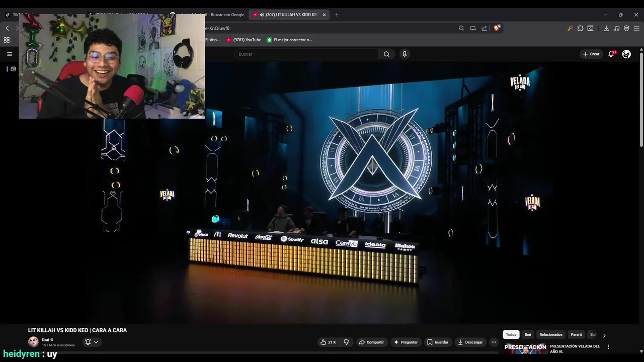Click the Presentación Velada video thumbnail
This screenshot has width=644, height=362.
(x=525, y=348)
